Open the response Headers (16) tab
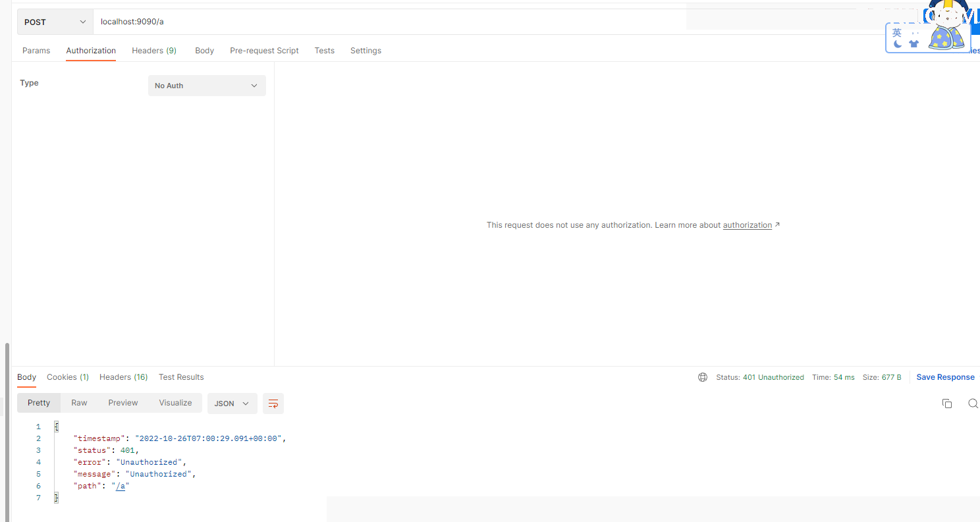The height and width of the screenshot is (522, 980). click(x=123, y=377)
